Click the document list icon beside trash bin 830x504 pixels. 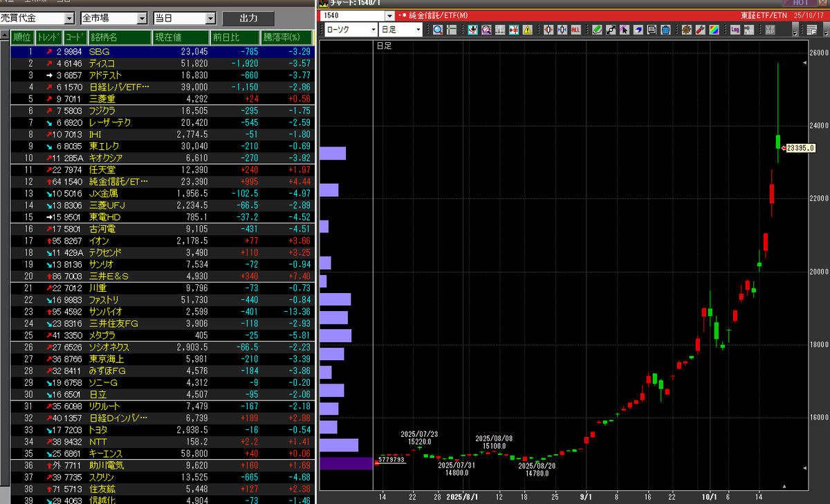click(x=651, y=30)
